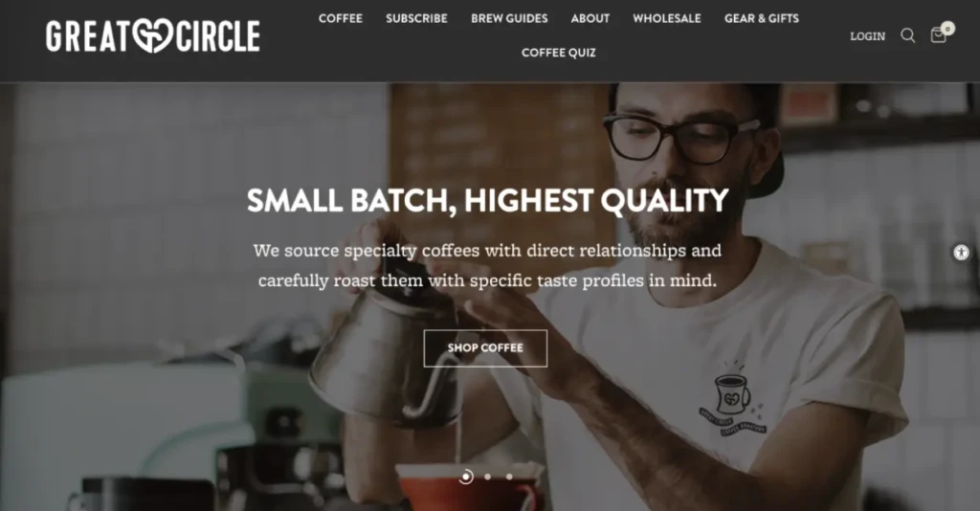Open the Coffee menu
The image size is (980, 511).
(x=340, y=19)
